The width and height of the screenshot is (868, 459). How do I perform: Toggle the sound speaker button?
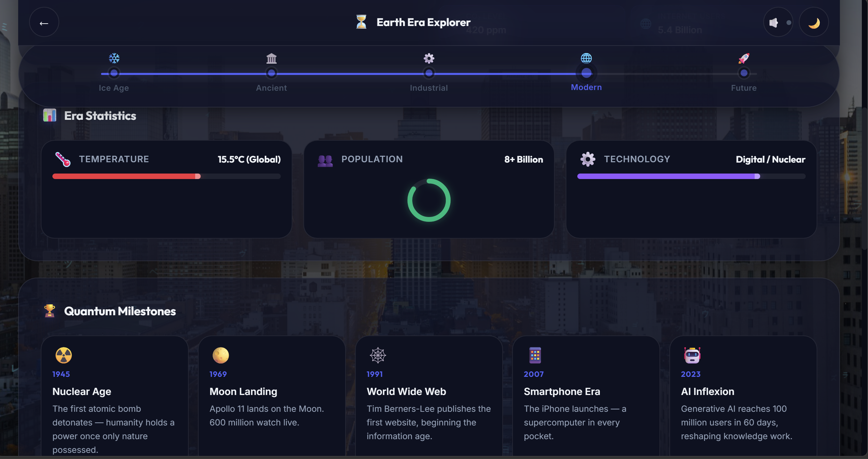(x=778, y=23)
